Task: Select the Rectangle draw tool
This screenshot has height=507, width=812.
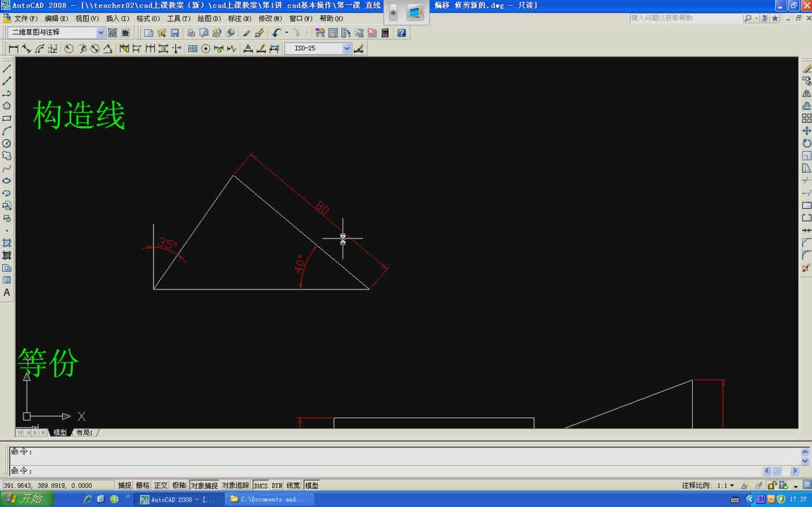Action: (7, 119)
